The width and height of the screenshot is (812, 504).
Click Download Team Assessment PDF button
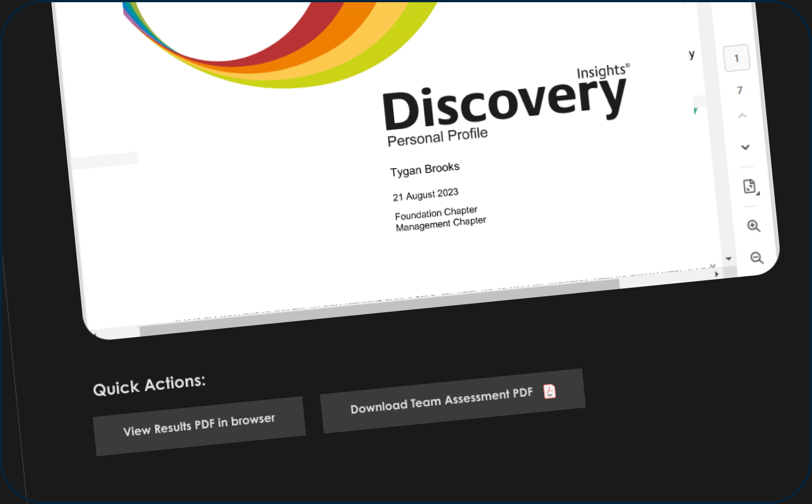[453, 401]
